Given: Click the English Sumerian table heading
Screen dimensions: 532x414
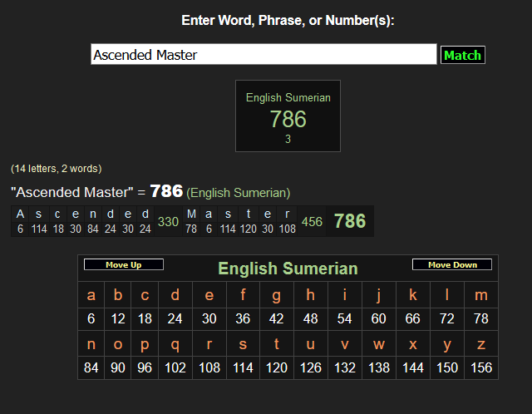Looking at the screenshot, I should tap(288, 269).
